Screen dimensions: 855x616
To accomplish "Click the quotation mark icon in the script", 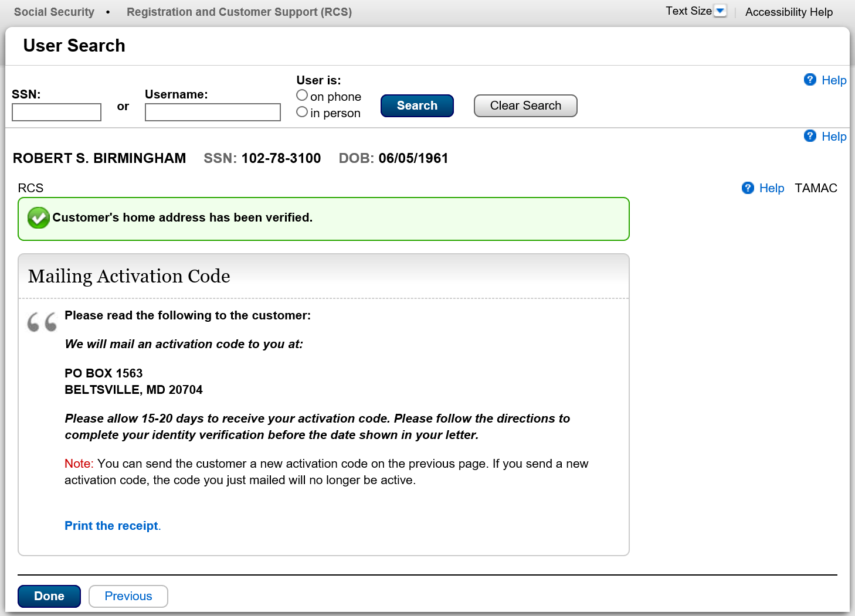I will click(42, 322).
